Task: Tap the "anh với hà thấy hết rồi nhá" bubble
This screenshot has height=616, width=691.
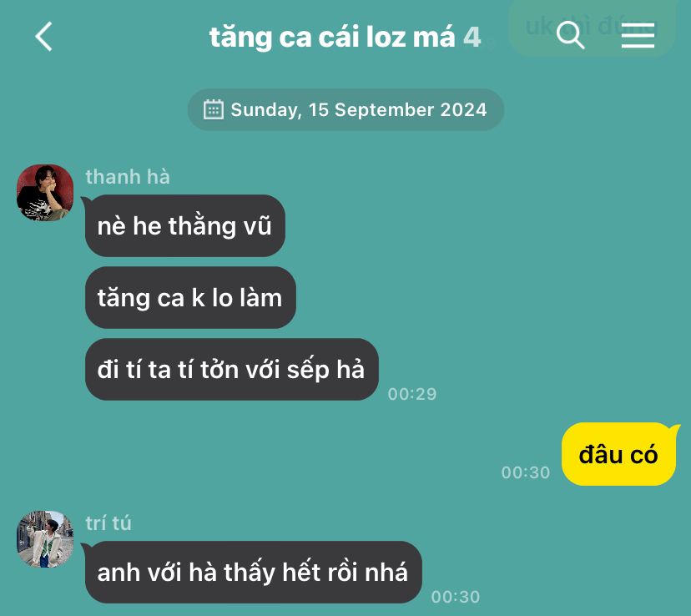Action: coord(254,572)
